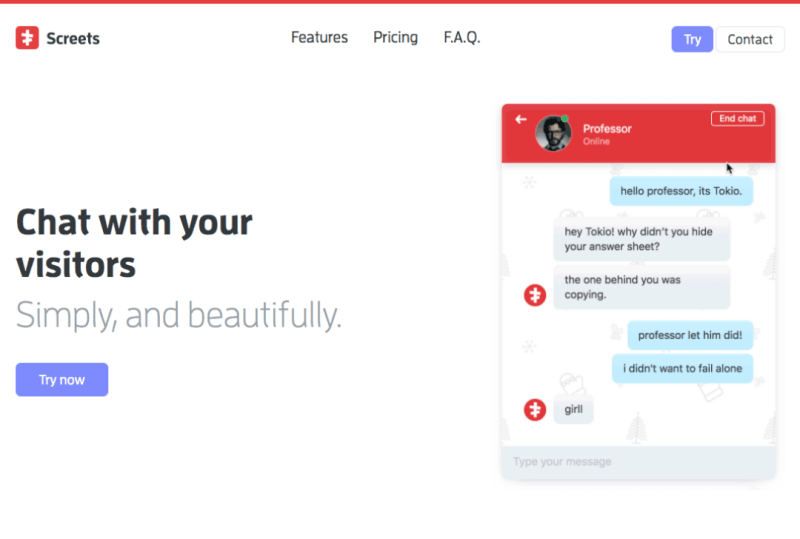Viewport: 800px width, 539px height.
Task: Click the Try now button
Action: click(x=62, y=380)
